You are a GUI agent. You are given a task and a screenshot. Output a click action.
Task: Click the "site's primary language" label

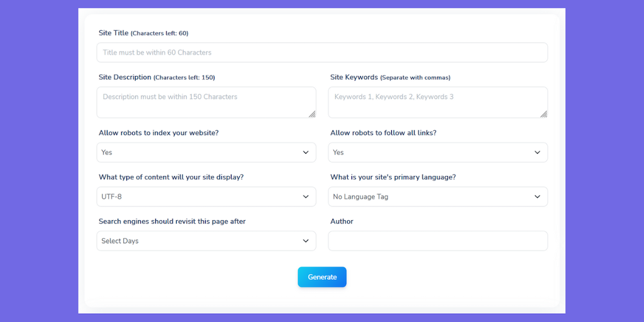coord(393,177)
